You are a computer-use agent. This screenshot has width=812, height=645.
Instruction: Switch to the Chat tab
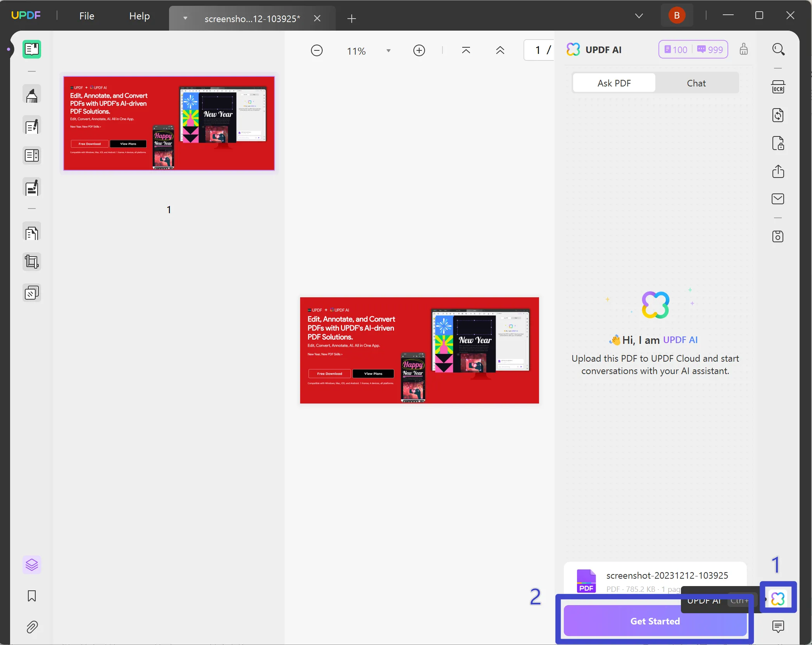(x=696, y=83)
